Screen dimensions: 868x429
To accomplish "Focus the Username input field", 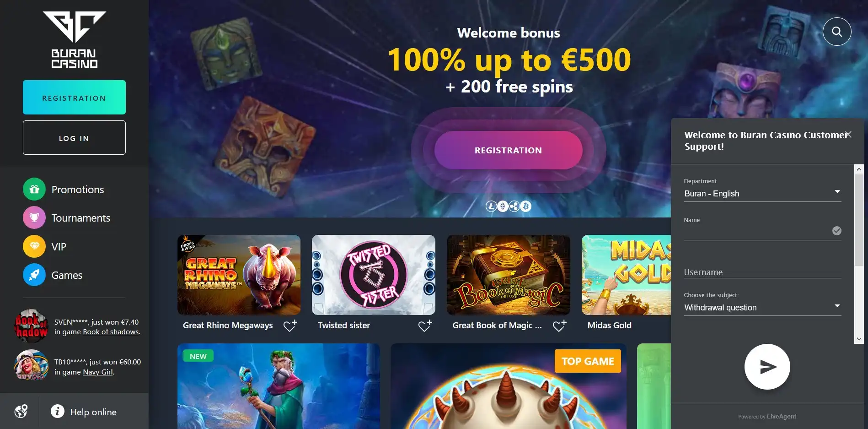I will pos(762,272).
